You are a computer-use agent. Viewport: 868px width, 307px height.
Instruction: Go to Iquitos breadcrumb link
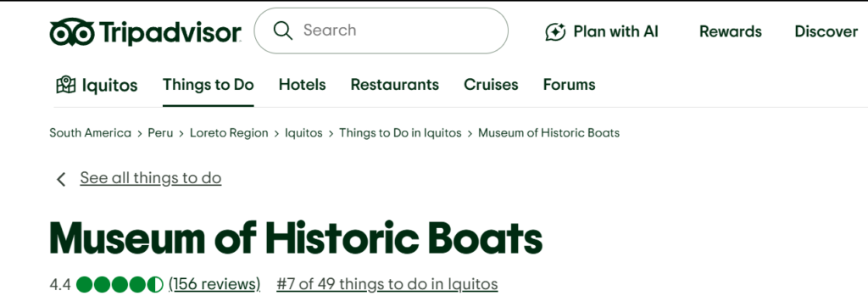click(x=303, y=133)
